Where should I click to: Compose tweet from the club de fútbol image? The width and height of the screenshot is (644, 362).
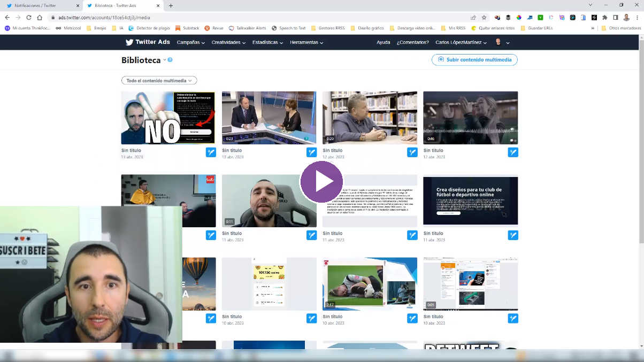pyautogui.click(x=513, y=235)
